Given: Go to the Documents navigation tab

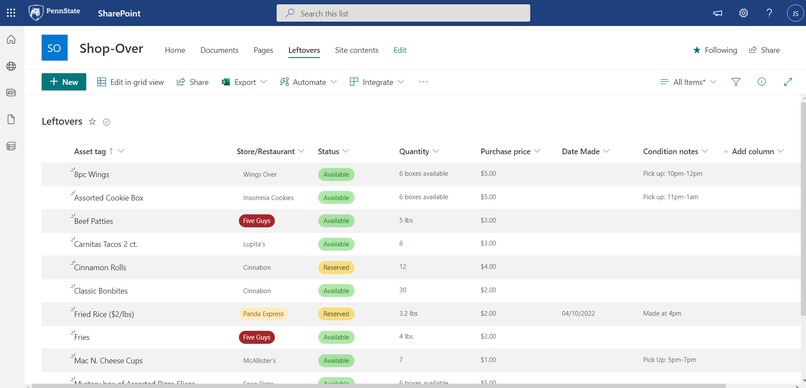Looking at the screenshot, I should pos(219,50).
